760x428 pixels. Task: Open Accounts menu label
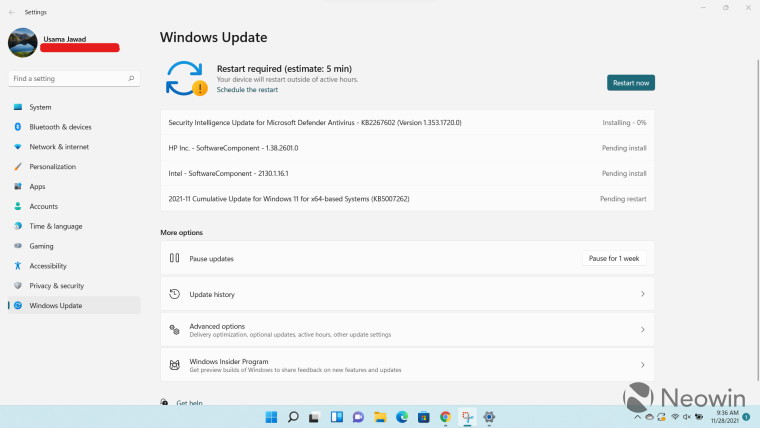[x=44, y=206]
